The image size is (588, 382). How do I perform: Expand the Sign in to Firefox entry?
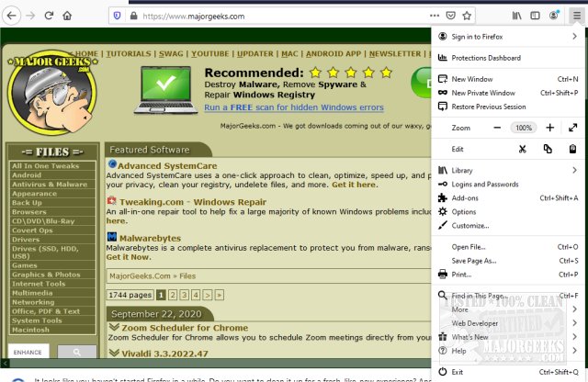coord(574,36)
